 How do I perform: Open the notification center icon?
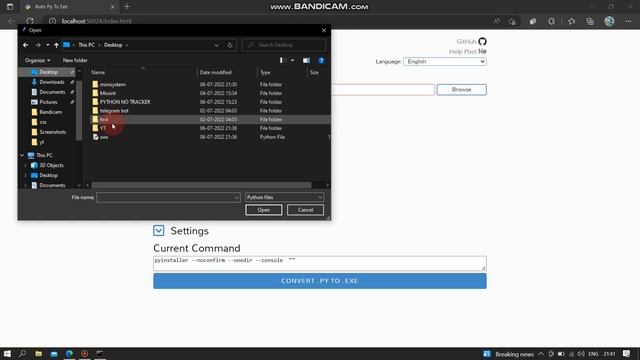(x=627, y=353)
